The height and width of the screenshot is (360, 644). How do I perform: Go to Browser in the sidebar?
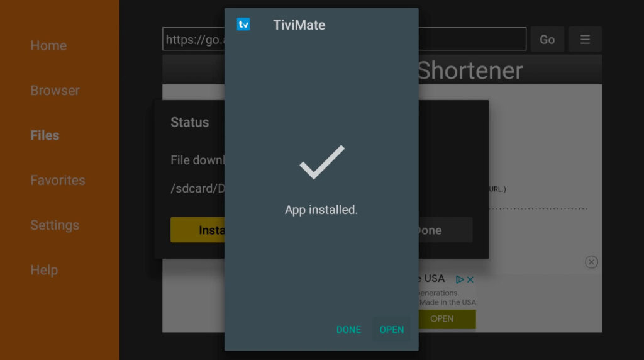[x=55, y=91]
